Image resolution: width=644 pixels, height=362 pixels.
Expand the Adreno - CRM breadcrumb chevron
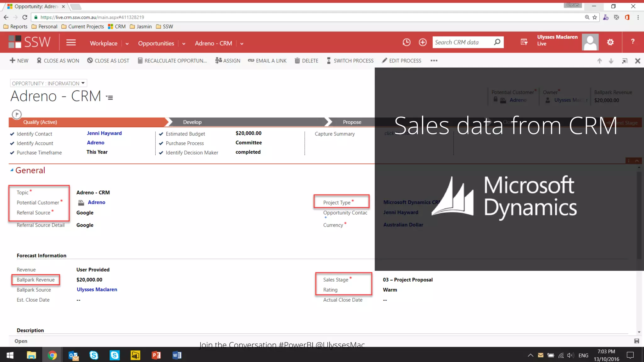tap(242, 44)
